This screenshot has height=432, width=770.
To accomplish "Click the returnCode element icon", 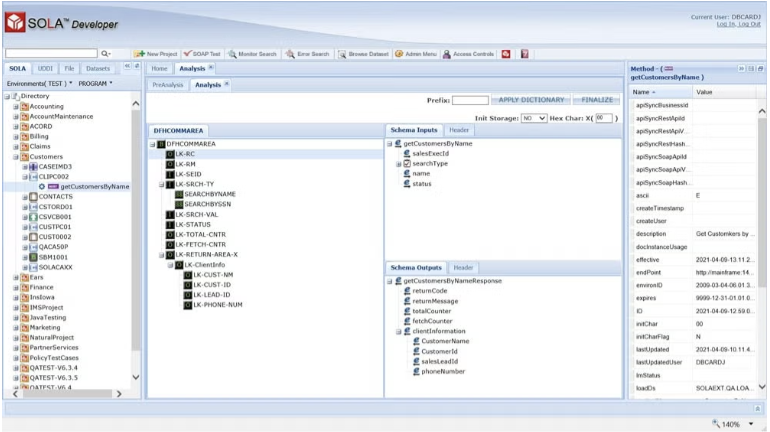I will tap(407, 291).
